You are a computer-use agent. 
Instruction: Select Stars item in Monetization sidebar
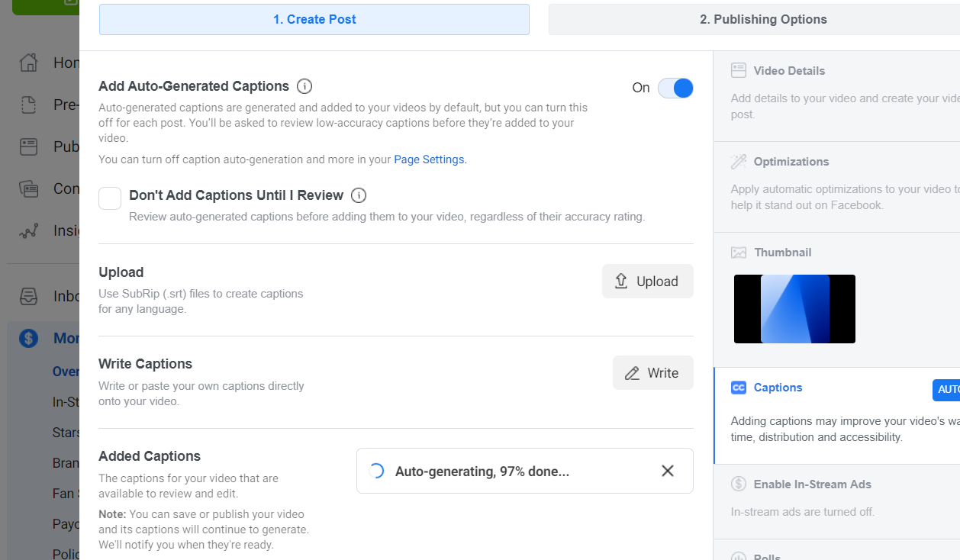(66, 433)
